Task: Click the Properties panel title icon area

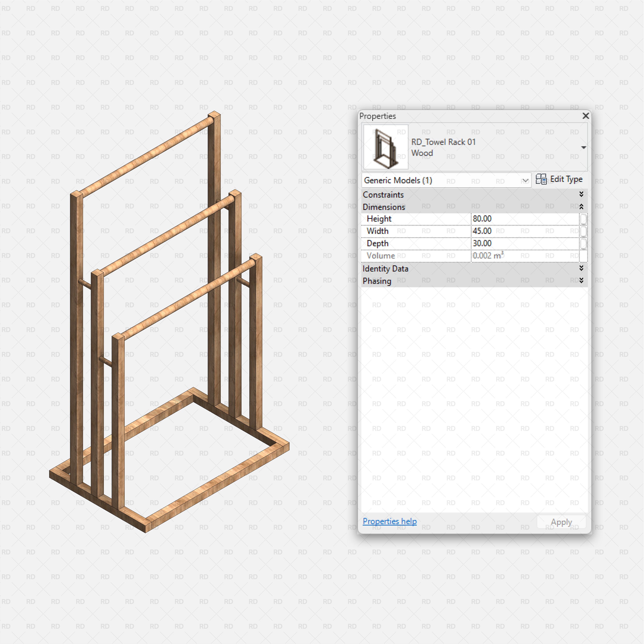Action: coord(378,116)
